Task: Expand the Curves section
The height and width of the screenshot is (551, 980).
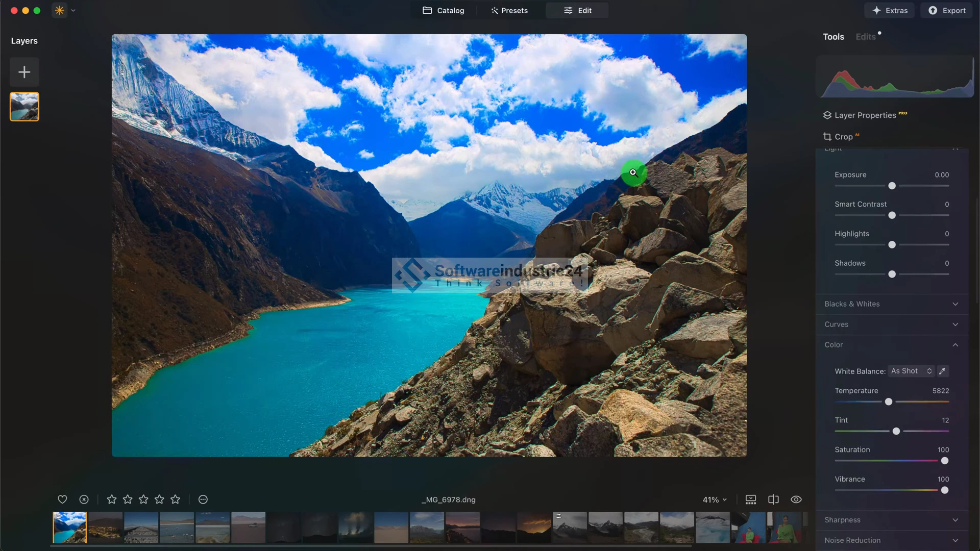Action: pyautogui.click(x=891, y=324)
